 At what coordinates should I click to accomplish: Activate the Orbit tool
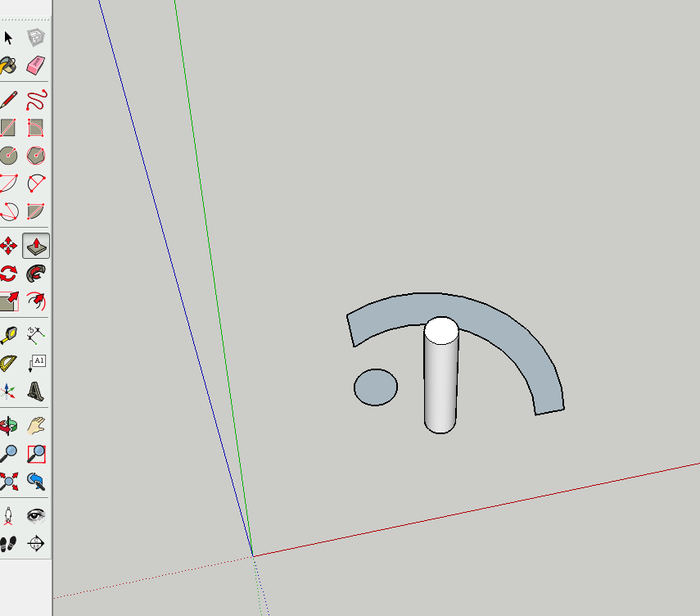point(8,426)
